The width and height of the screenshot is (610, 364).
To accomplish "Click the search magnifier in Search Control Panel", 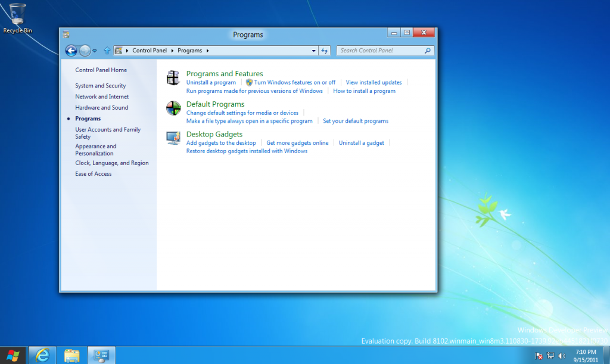I will 428,51.
